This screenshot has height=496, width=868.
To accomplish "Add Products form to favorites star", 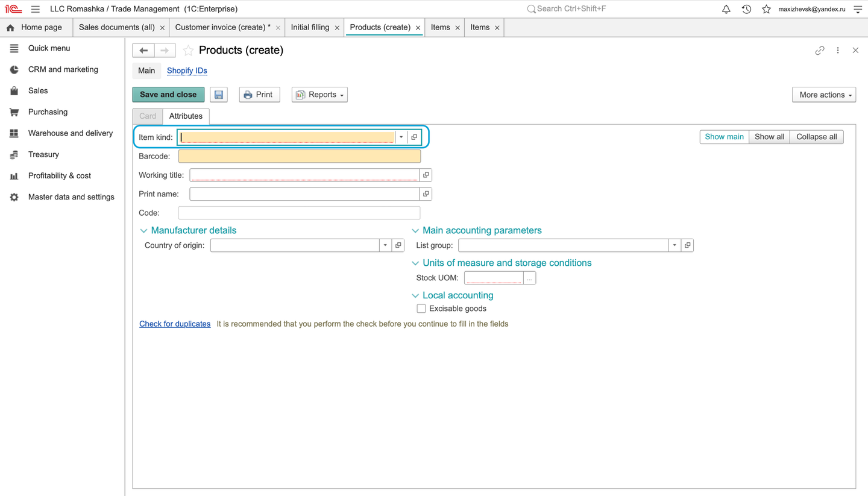I will 188,51.
